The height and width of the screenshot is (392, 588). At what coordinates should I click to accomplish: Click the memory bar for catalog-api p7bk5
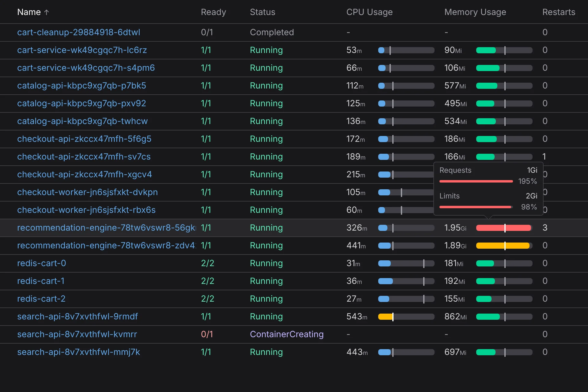coord(504,86)
